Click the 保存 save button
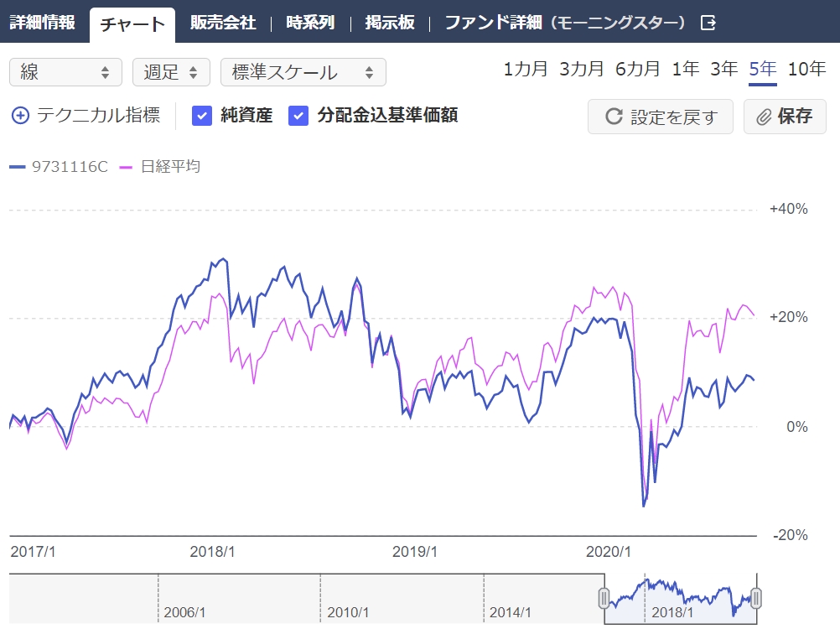 point(785,117)
